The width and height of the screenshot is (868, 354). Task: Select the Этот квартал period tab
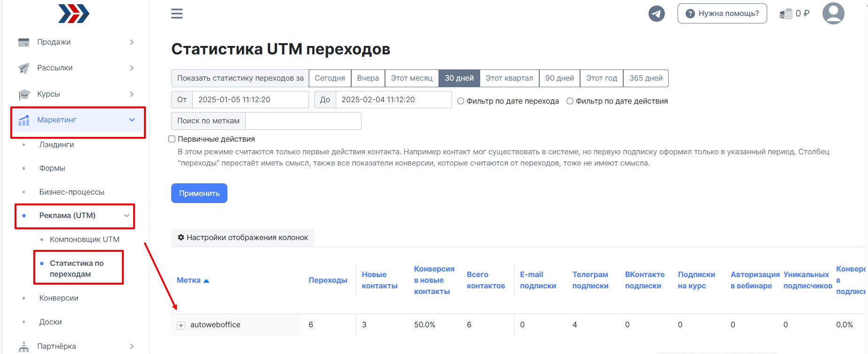[509, 78]
